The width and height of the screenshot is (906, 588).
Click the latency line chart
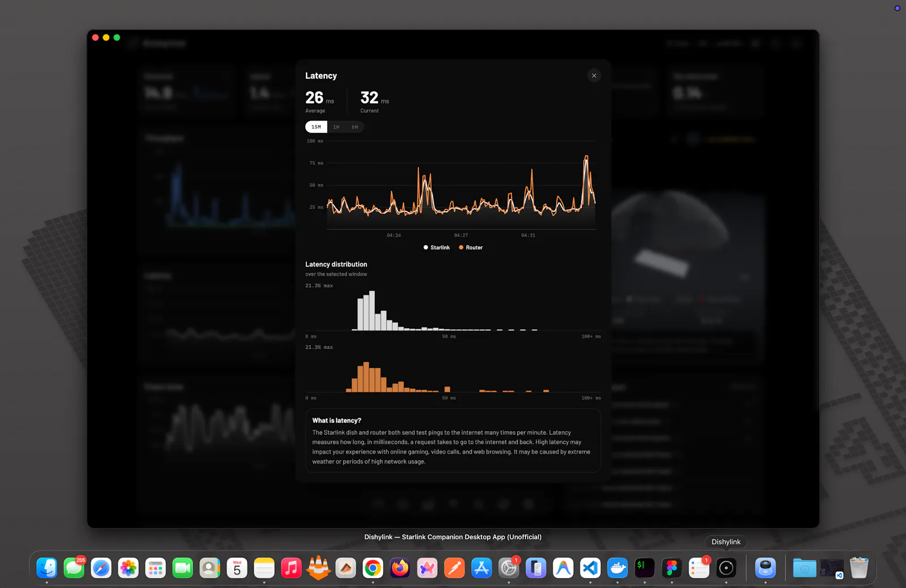click(461, 185)
